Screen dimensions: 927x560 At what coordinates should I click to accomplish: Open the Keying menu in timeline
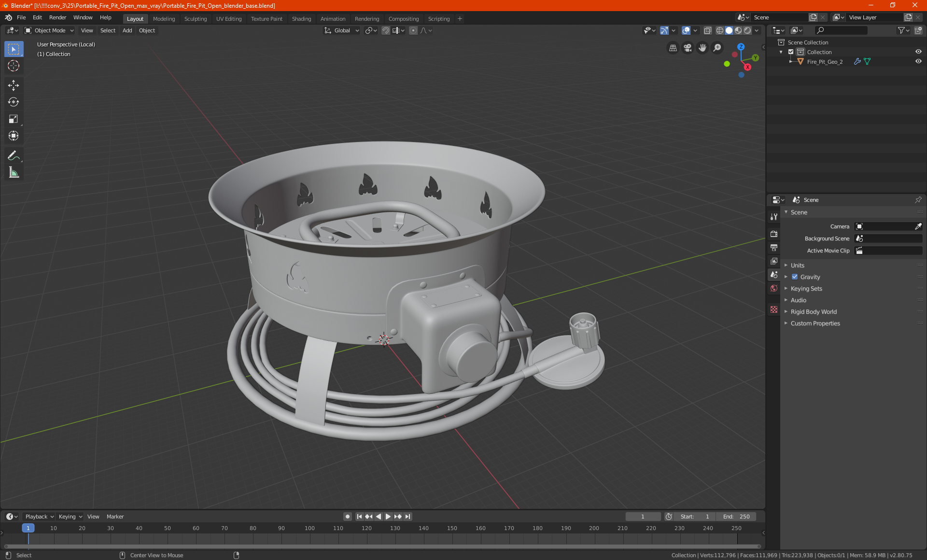[70, 517]
